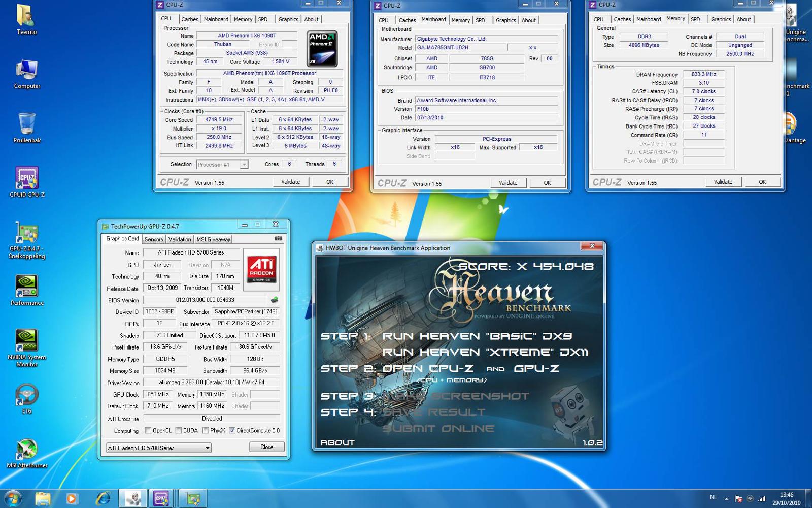Click Validate in the Memory CPU-Z window

point(723,182)
